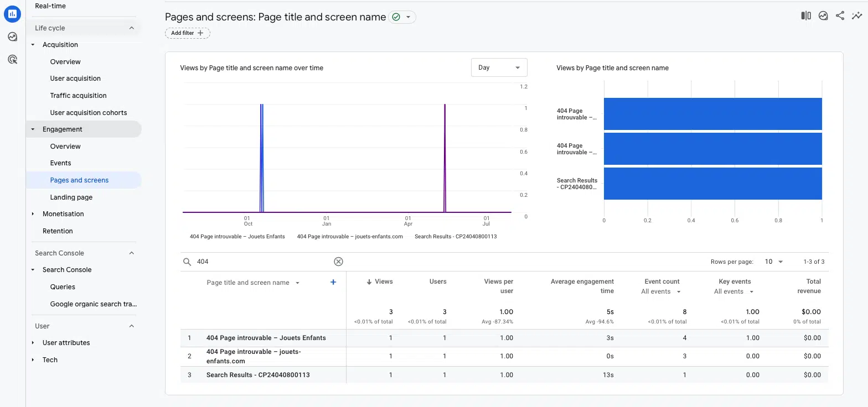Open User acquisition report
Screen dimensions: 868x407
(x=75, y=79)
